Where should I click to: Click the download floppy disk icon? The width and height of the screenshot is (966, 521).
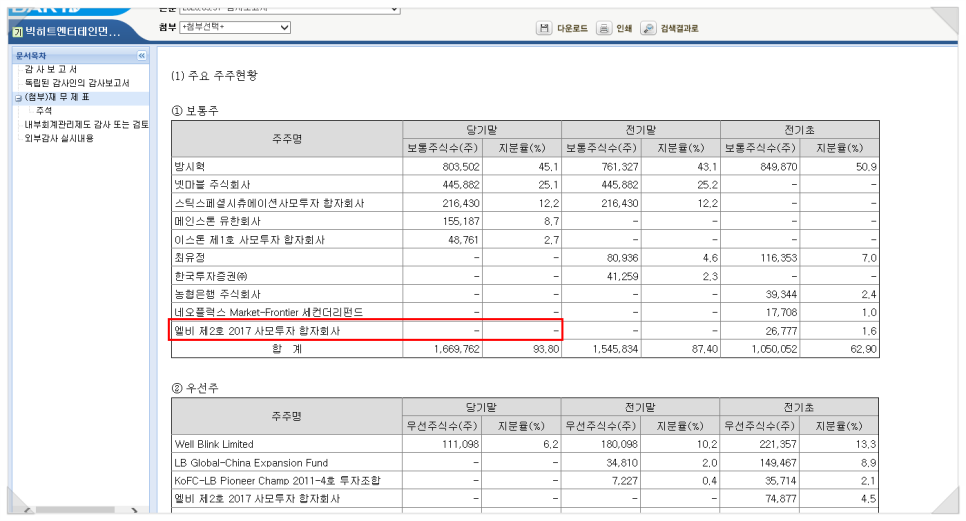click(x=544, y=28)
